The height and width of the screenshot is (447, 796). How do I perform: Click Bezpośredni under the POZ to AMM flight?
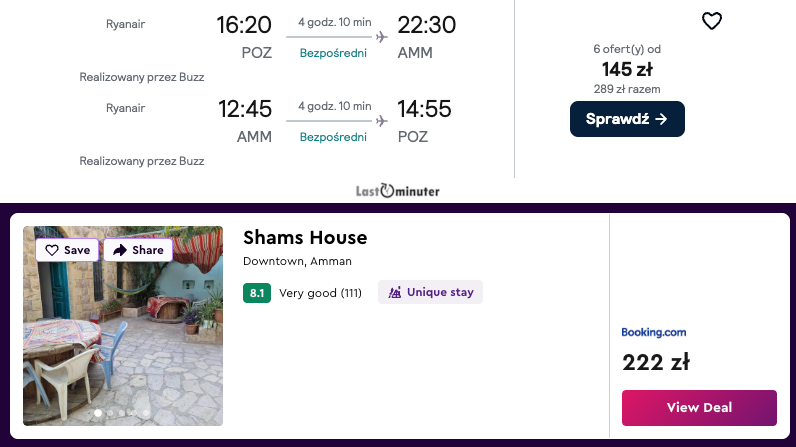coord(333,53)
